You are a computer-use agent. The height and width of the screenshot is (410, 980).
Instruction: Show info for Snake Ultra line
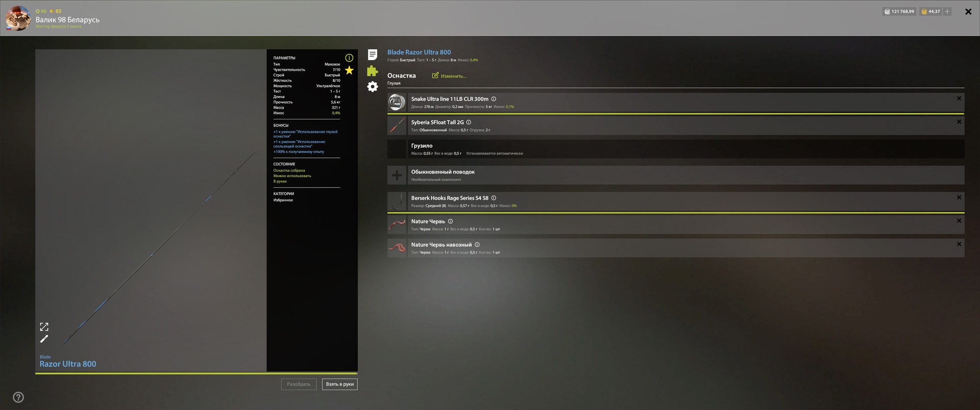[x=494, y=99]
